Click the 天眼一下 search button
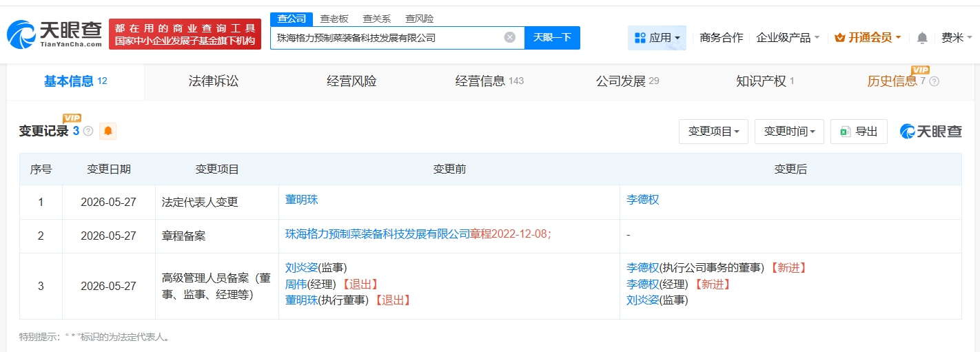 click(552, 37)
